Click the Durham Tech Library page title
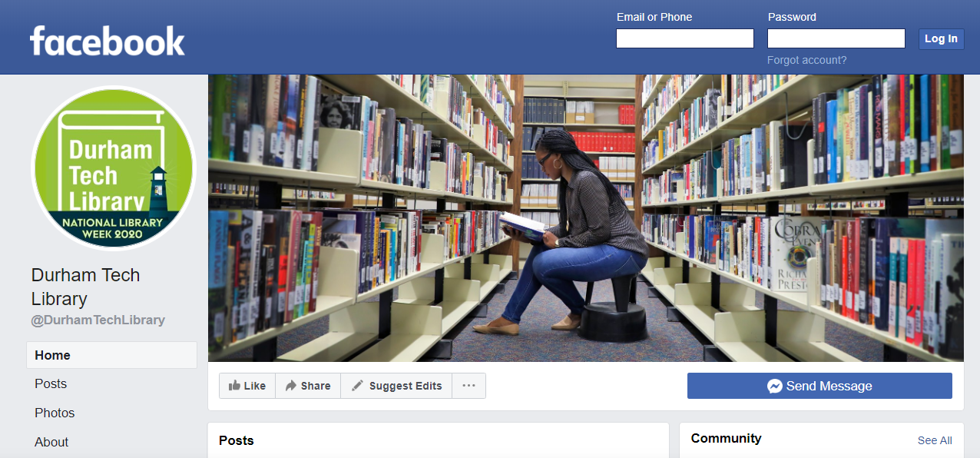980x458 pixels. click(86, 287)
